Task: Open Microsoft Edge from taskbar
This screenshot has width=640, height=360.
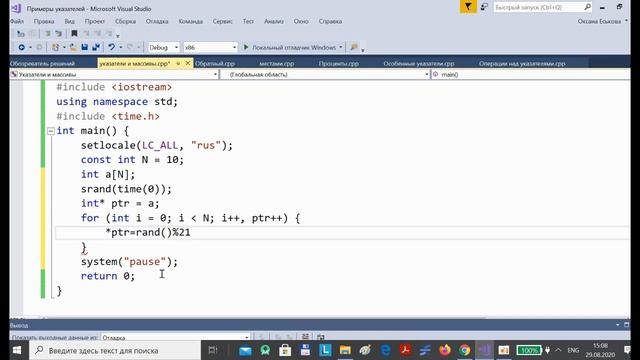Action: tap(385, 350)
